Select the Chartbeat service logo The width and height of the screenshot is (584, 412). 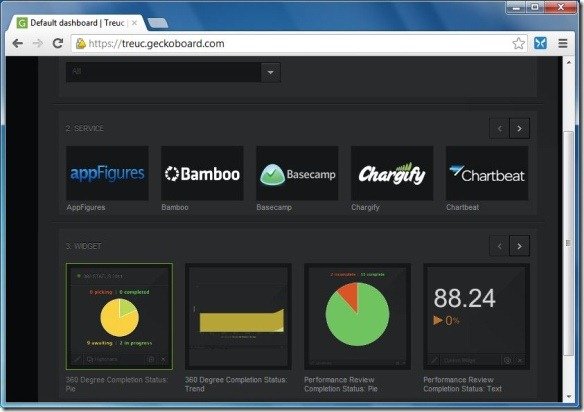(x=487, y=173)
